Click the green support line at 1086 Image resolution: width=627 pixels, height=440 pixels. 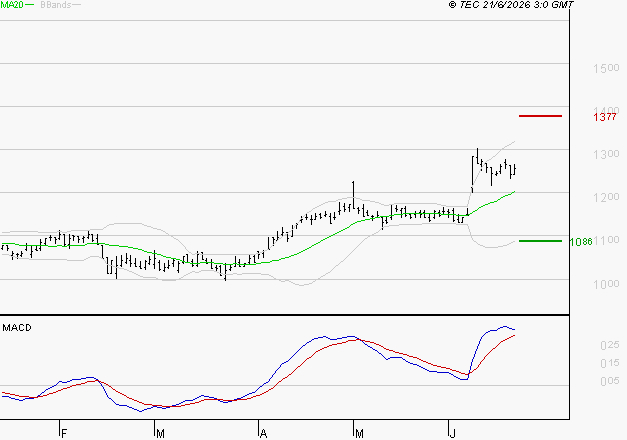(540, 241)
